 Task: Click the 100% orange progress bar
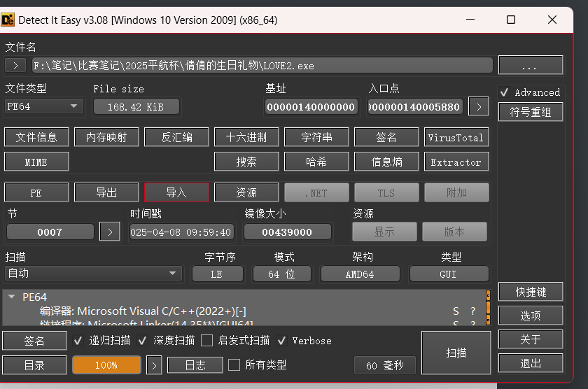point(106,365)
